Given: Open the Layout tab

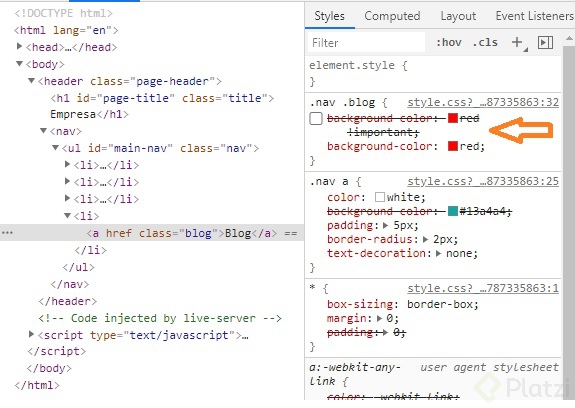Looking at the screenshot, I should [458, 16].
